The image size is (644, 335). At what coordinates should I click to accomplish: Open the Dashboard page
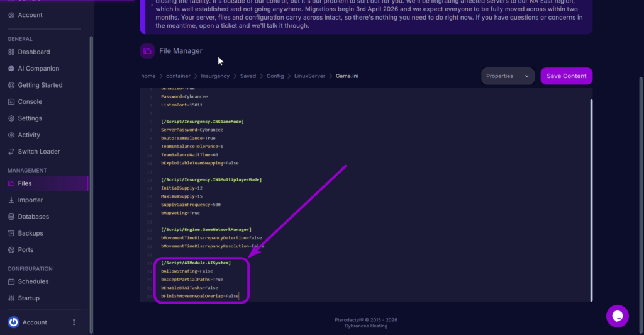[x=34, y=52]
